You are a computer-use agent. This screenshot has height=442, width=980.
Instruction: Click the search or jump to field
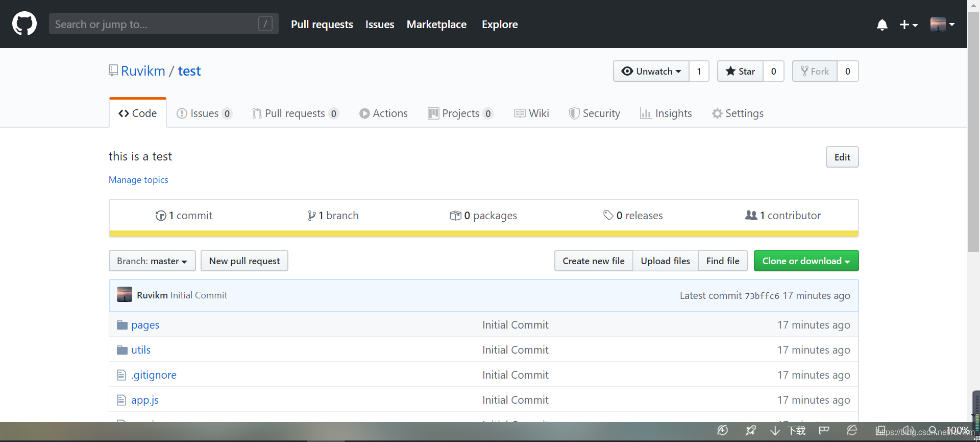point(163,24)
